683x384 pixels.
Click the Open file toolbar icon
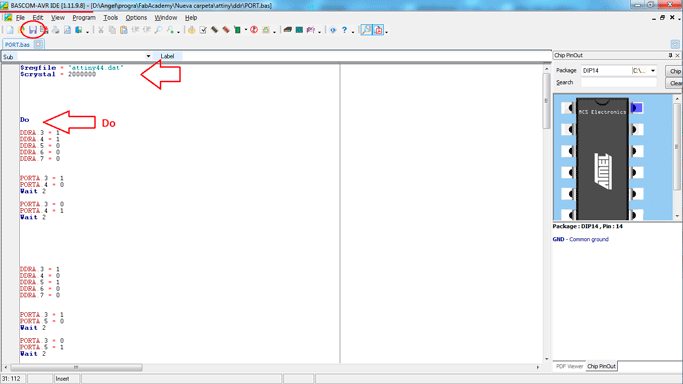tap(21, 30)
